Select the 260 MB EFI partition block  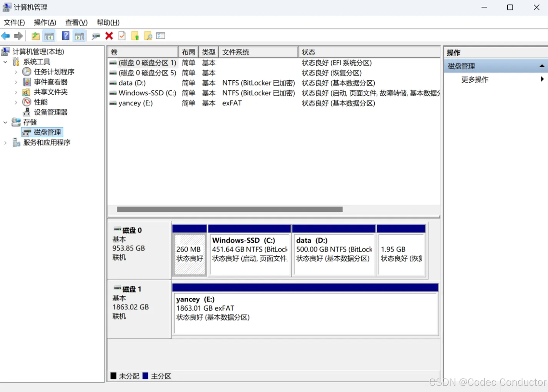point(189,251)
